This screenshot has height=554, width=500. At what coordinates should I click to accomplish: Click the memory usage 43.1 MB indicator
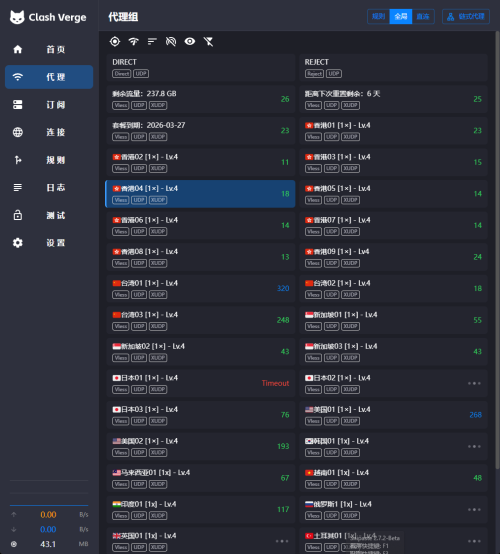[x=49, y=544]
